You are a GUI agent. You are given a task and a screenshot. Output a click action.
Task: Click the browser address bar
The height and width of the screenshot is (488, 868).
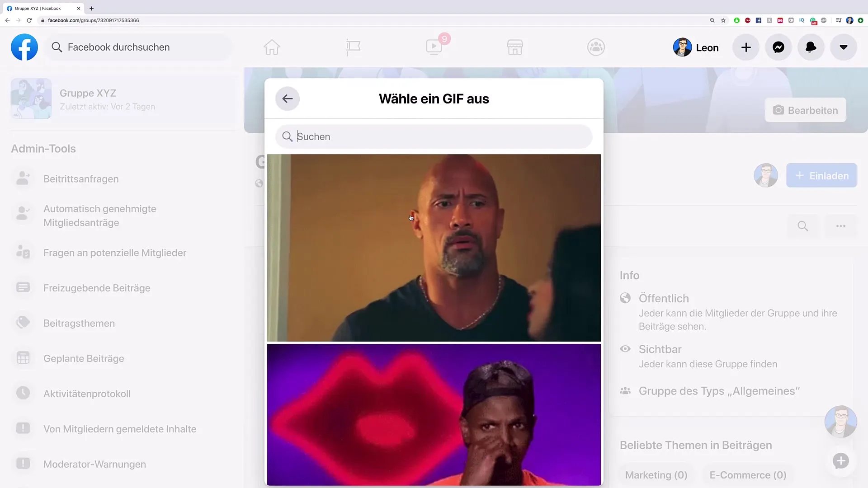pyautogui.click(x=371, y=20)
